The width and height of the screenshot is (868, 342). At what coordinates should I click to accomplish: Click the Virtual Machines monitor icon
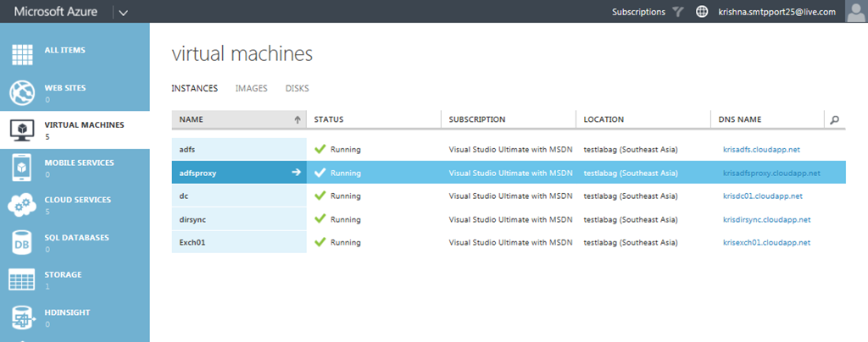pos(22,130)
